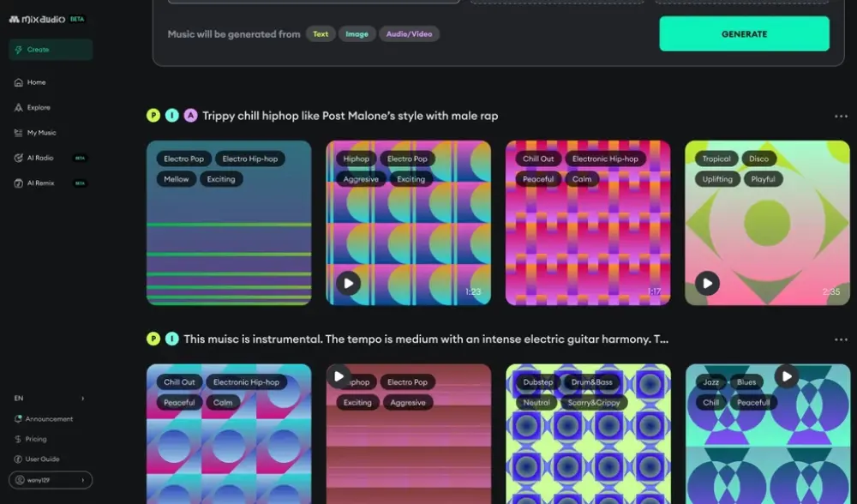Play the Tropical Disco track
The height and width of the screenshot is (504, 857).
(707, 283)
